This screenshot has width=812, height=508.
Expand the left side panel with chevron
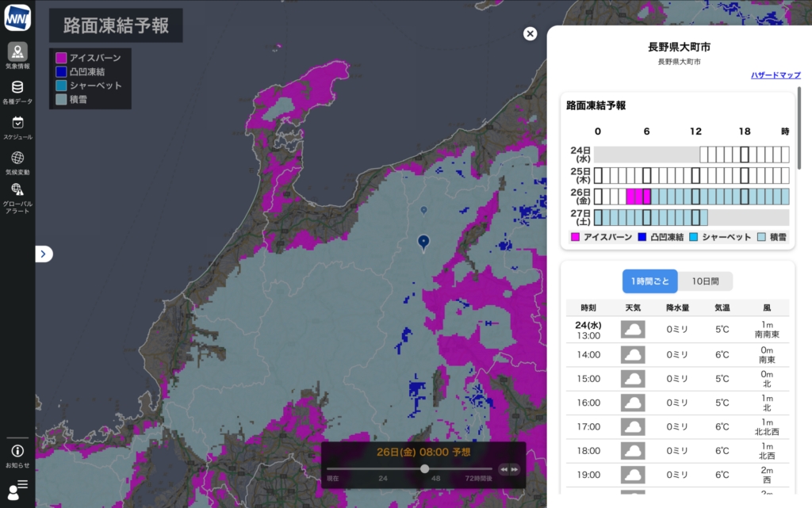[x=44, y=254]
